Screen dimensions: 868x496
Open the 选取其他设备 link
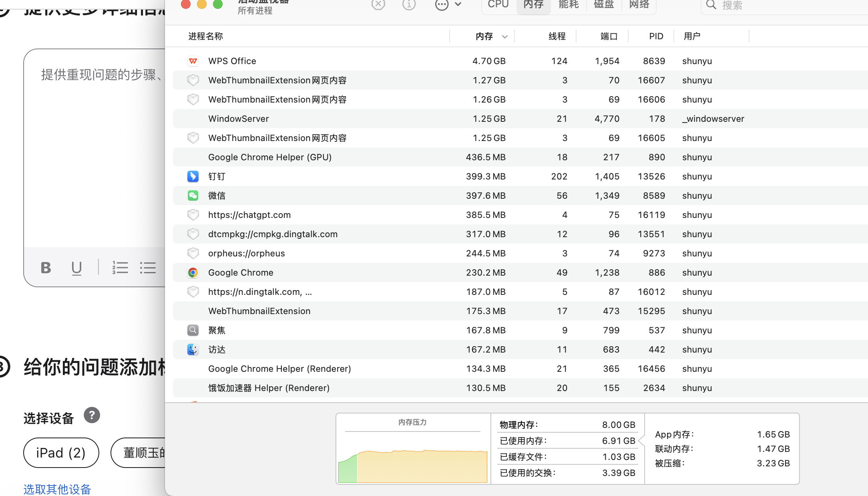point(57,489)
